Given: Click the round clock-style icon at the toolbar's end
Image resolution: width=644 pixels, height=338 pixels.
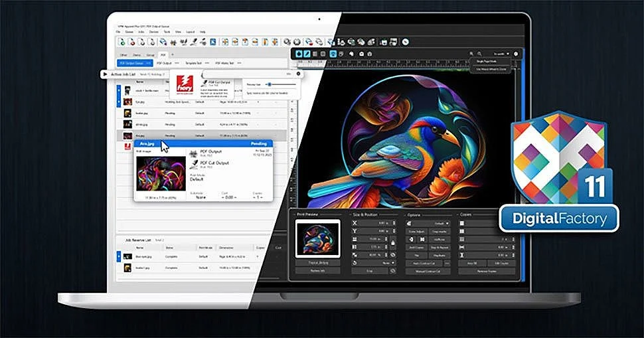Looking at the screenshot, I should tap(406, 42).
